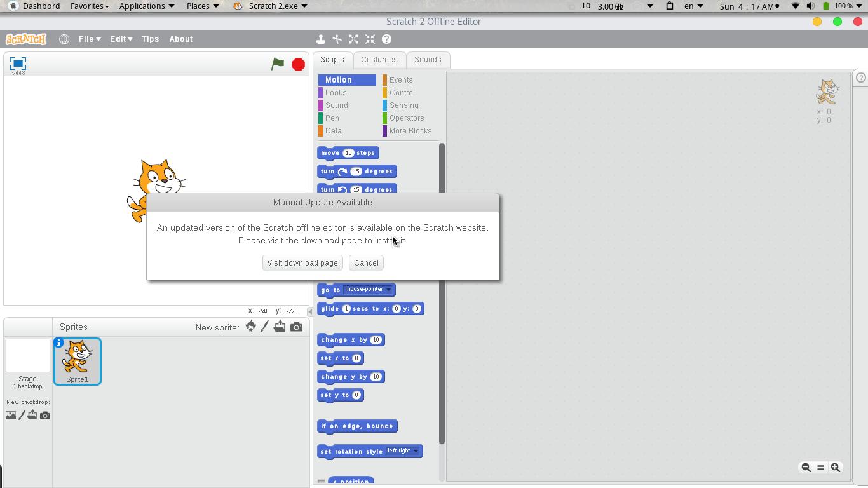Select the Sound block category
The height and width of the screenshot is (488, 868).
(347, 105)
